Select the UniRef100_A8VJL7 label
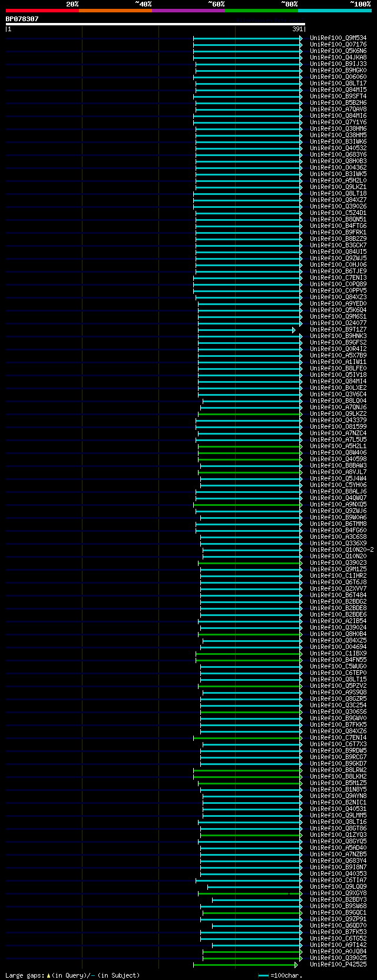377x980 pixels. pyautogui.click(x=338, y=472)
